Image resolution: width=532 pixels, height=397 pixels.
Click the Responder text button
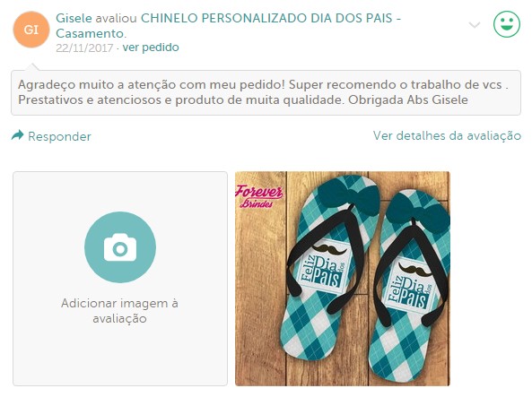click(59, 136)
